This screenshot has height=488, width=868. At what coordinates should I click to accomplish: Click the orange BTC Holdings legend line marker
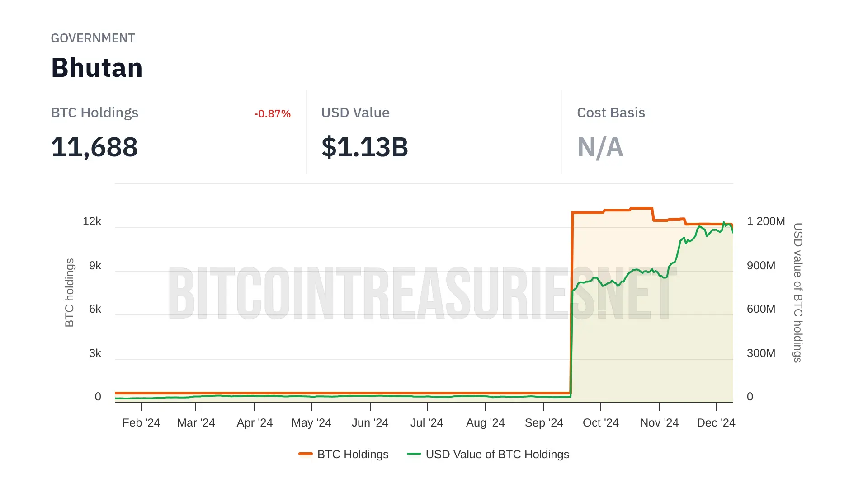click(x=306, y=454)
